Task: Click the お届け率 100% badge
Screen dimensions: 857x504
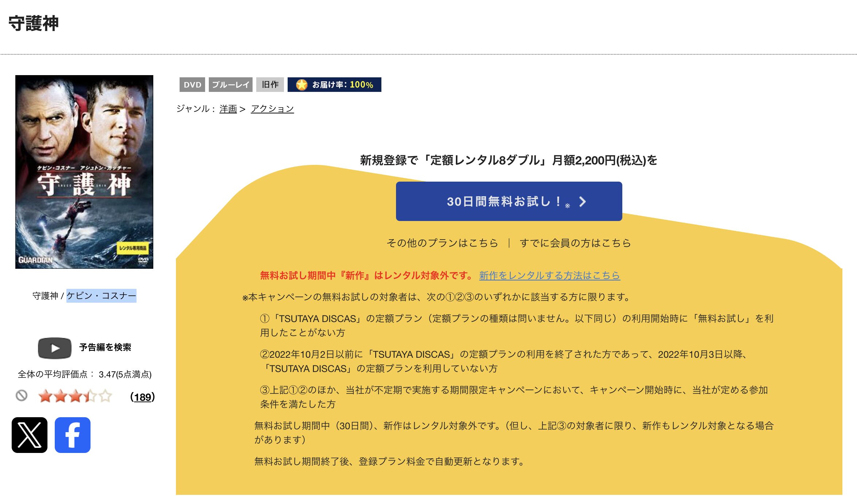Action: click(334, 85)
